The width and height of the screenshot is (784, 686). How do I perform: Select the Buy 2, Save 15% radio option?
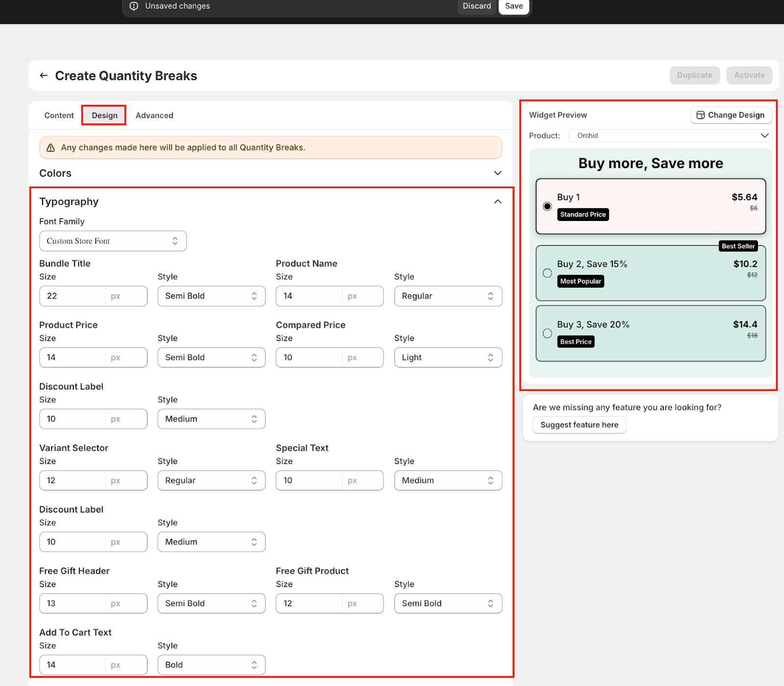click(547, 273)
